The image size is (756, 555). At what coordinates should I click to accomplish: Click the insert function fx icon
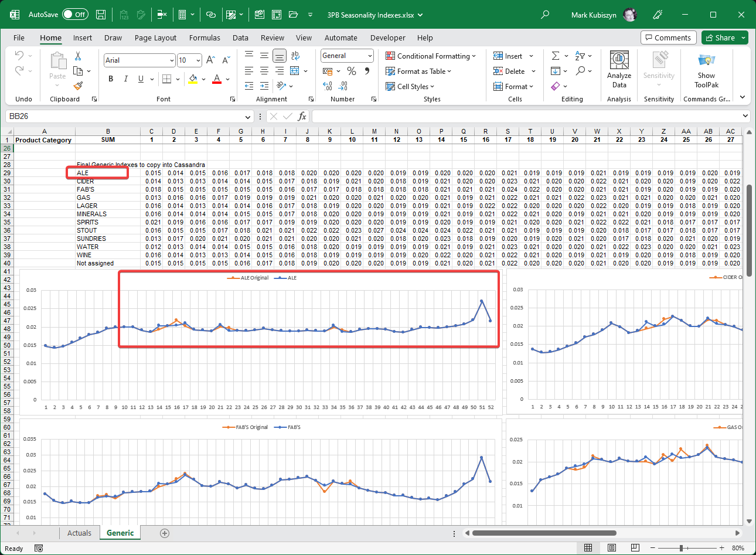click(302, 116)
